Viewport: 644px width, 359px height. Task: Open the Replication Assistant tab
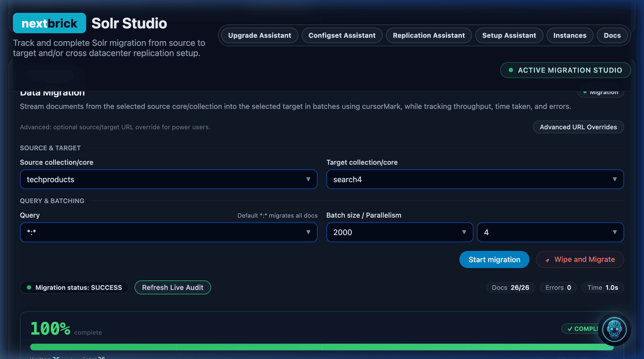[x=429, y=35]
